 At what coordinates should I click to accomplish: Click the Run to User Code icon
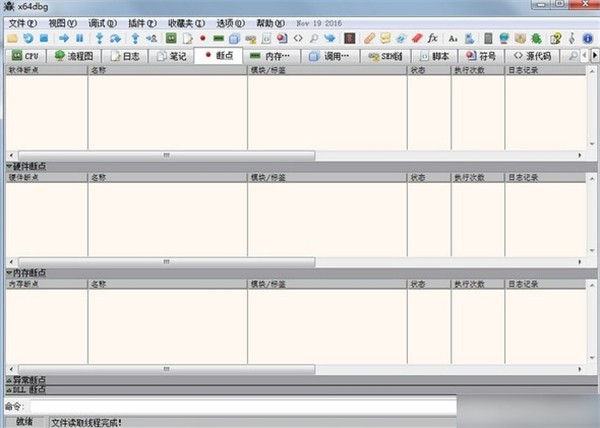(x=152, y=38)
